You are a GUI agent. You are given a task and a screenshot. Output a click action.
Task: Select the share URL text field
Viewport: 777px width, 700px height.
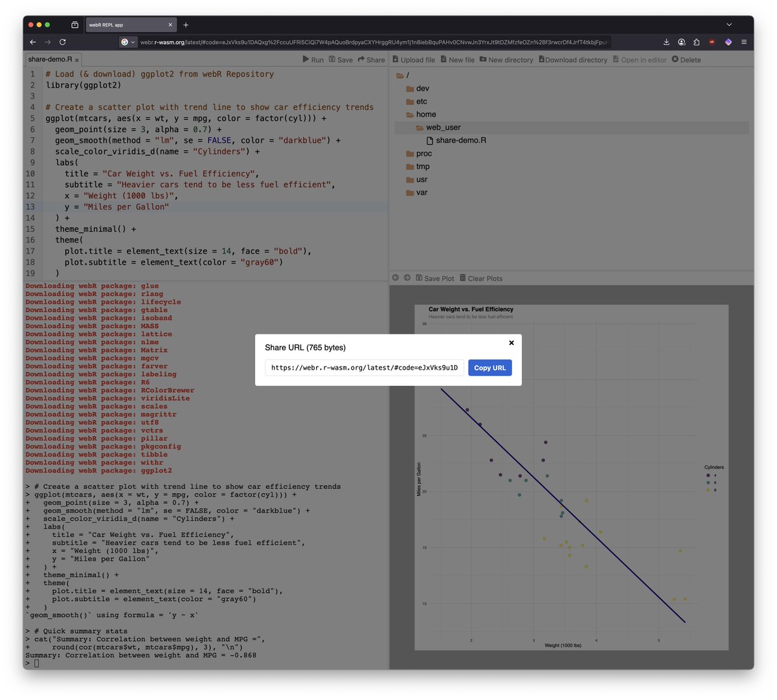(x=365, y=368)
